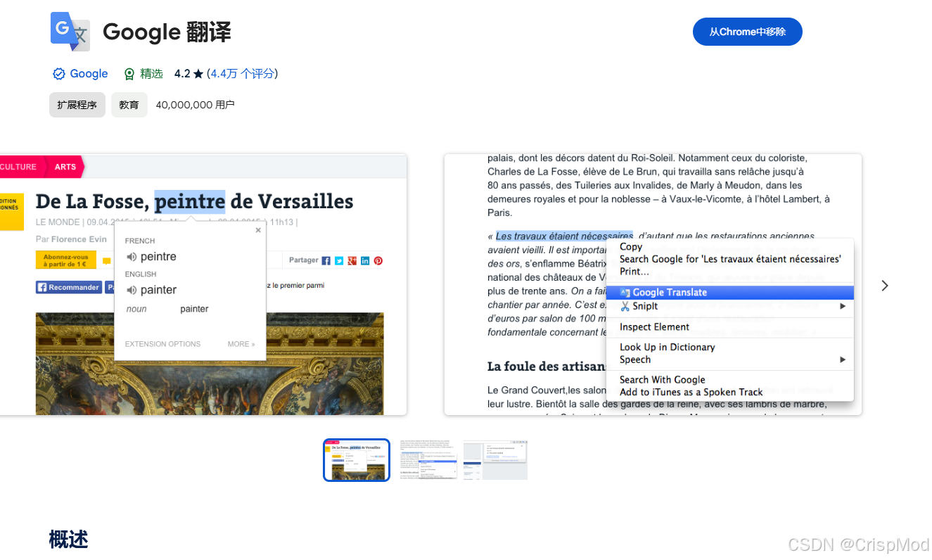Select the 扩展程序 category chip
The image size is (932, 560).
(x=77, y=105)
